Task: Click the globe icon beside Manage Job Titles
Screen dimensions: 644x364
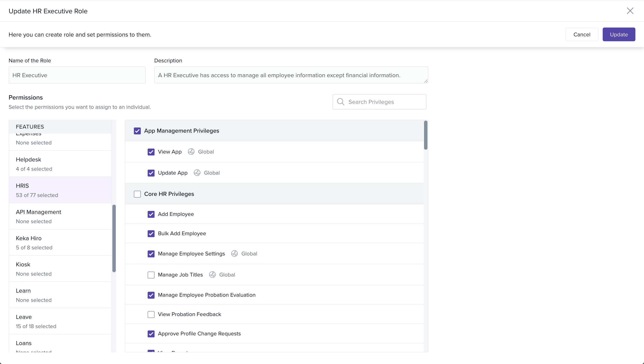Action: point(212,275)
